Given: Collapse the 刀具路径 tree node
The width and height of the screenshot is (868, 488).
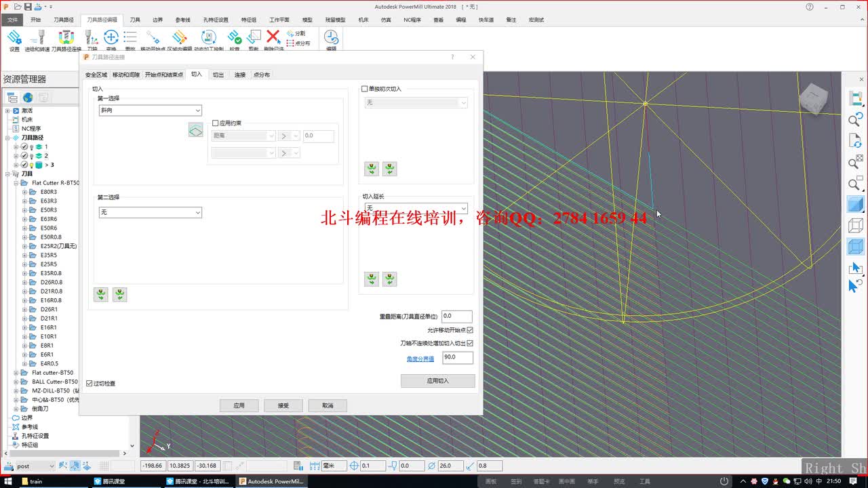Looking at the screenshot, I should pyautogui.click(x=7, y=138).
